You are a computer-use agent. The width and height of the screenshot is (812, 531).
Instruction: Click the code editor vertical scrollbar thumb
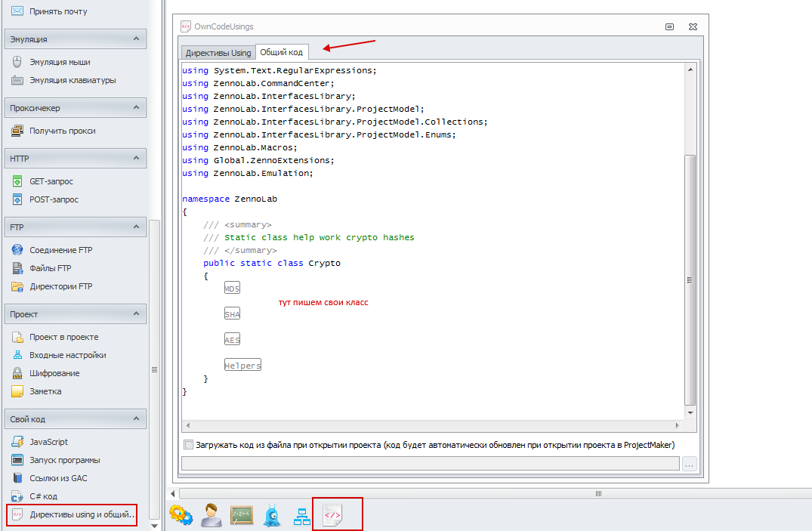click(690, 279)
